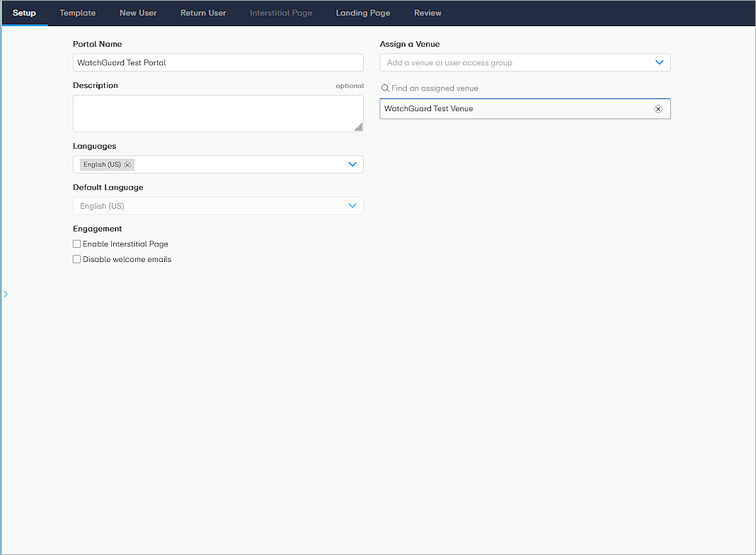Image resolution: width=756 pixels, height=555 pixels.
Task: Expand the collapsed left sidebar arrow
Action: (6, 293)
